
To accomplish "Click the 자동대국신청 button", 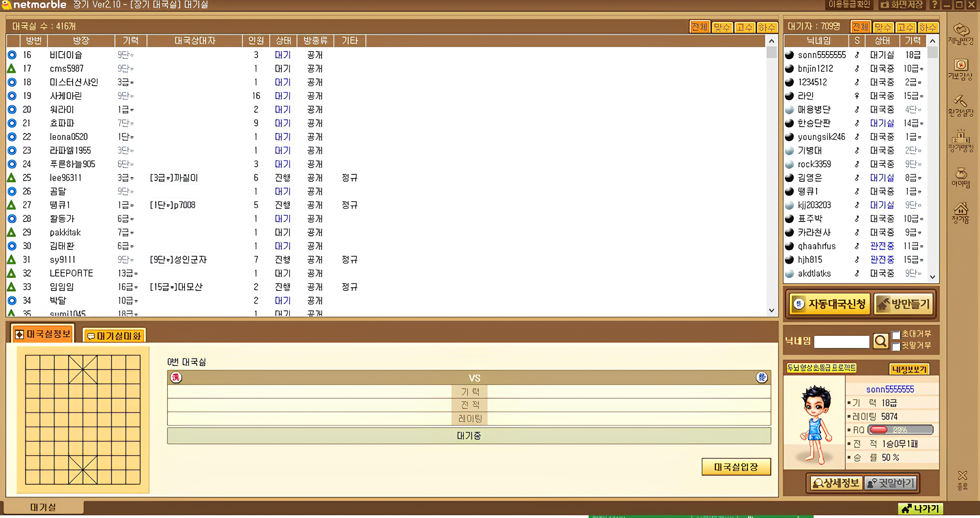I will tap(829, 304).
